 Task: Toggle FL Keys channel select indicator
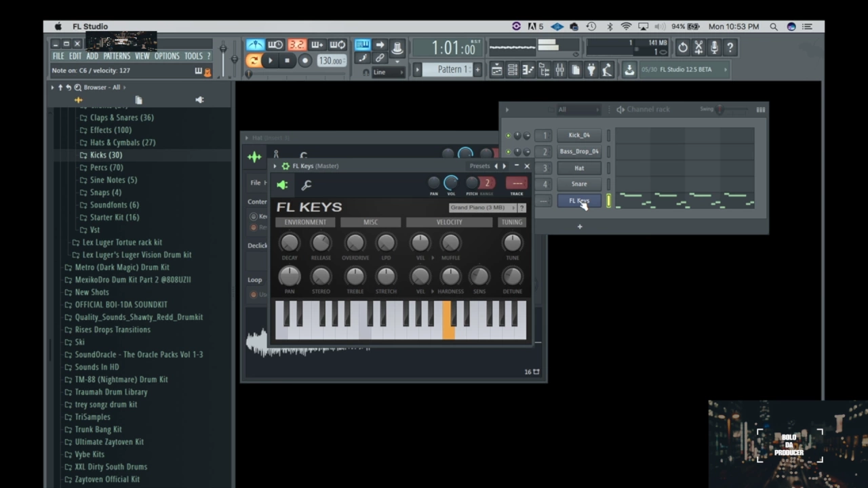[x=609, y=201]
